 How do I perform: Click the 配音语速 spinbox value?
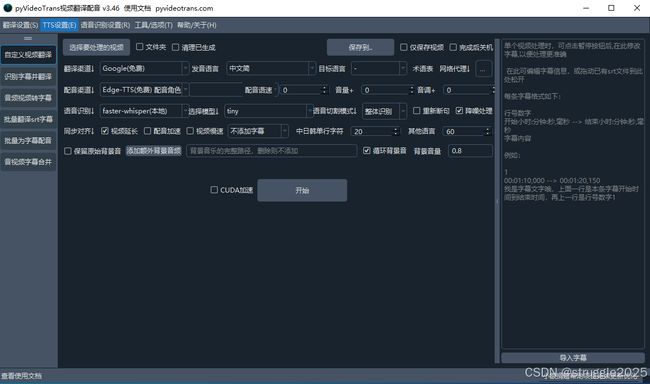pos(303,90)
